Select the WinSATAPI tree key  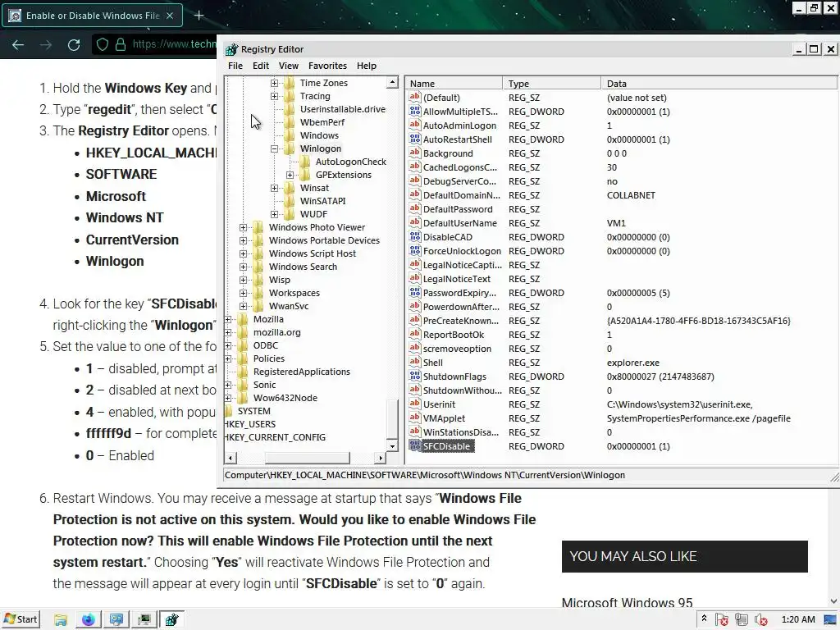(x=322, y=201)
